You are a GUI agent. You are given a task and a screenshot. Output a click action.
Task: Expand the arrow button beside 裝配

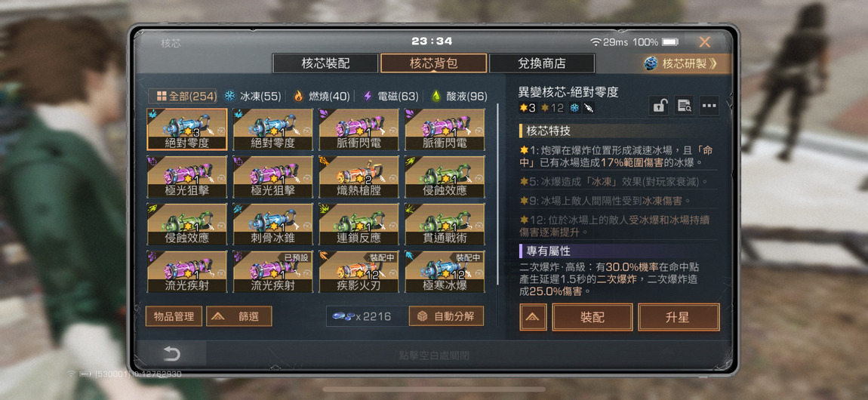click(533, 317)
